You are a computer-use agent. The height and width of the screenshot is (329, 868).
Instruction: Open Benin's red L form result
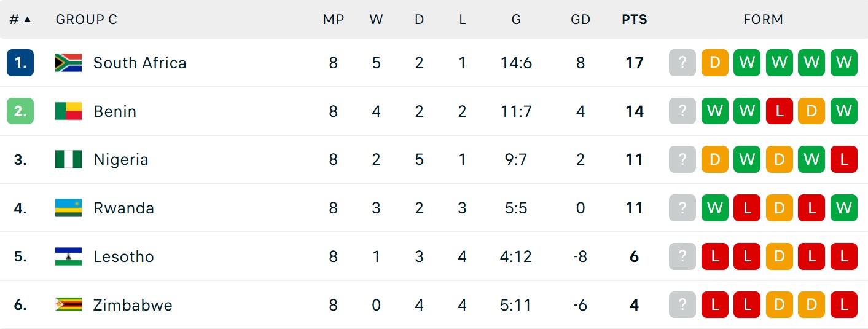click(x=780, y=111)
